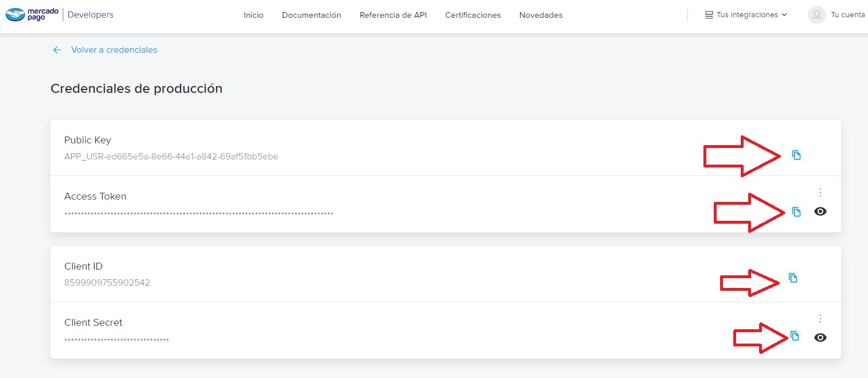Screen dimensions: 868x378
Task: Open Client Secret three-dot options menu
Action: pos(820,318)
